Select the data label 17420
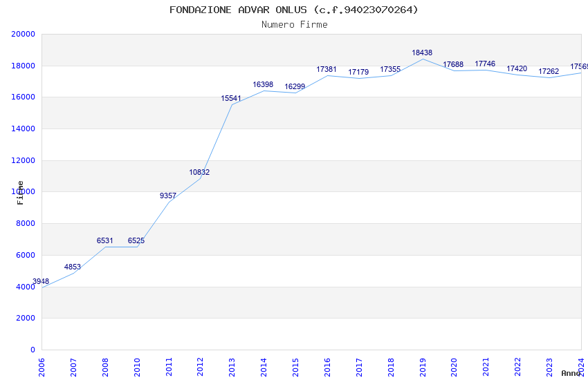 coord(517,69)
